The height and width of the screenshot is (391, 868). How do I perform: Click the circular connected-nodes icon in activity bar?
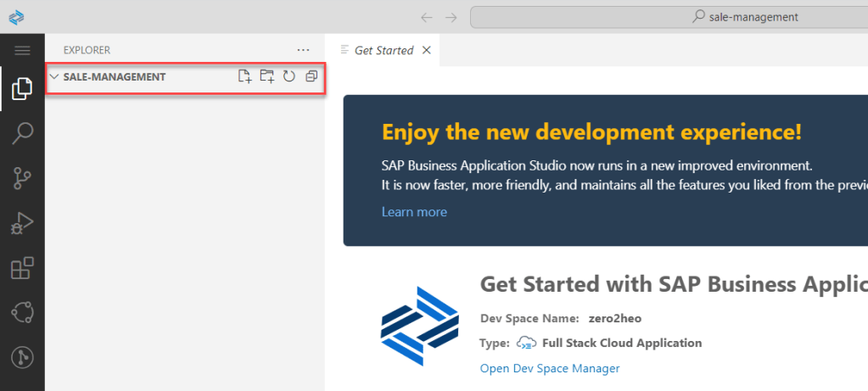pos(22,312)
